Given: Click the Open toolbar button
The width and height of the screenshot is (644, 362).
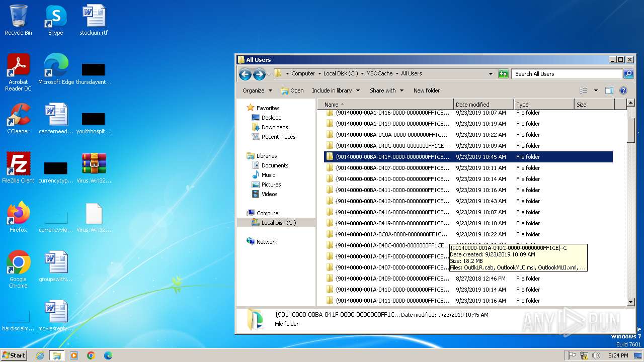Looking at the screenshot, I should [x=292, y=90].
